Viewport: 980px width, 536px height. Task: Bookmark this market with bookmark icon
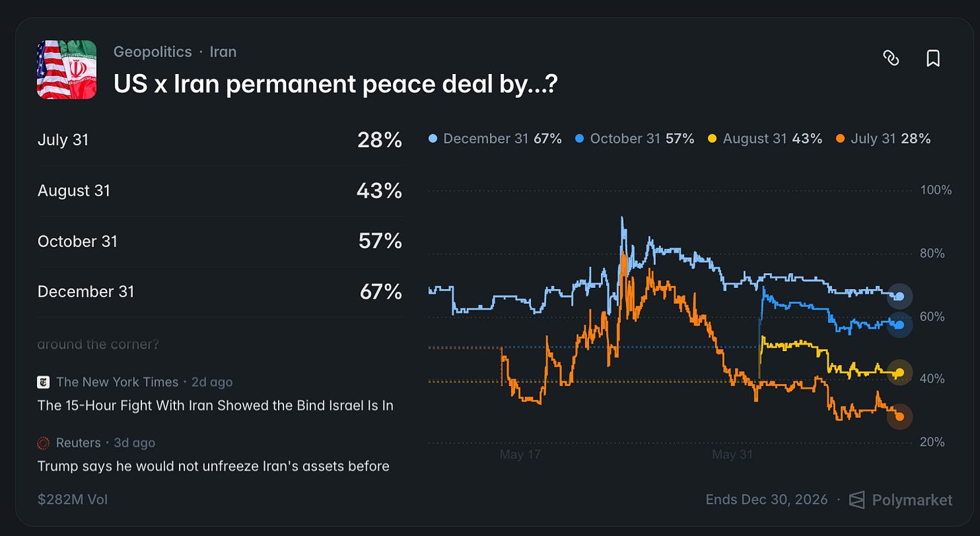pyautogui.click(x=933, y=59)
